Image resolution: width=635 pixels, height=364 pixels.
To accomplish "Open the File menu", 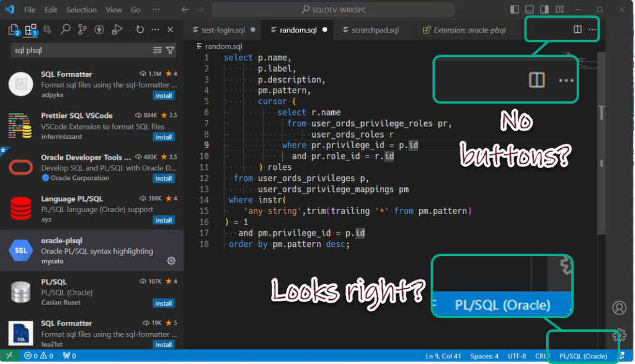I will (30, 10).
